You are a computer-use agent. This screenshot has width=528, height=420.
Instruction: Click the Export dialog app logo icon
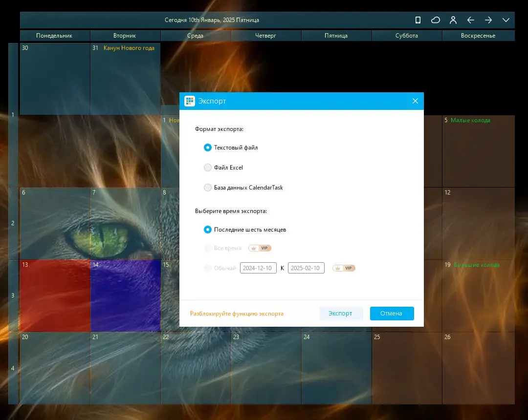click(x=190, y=101)
